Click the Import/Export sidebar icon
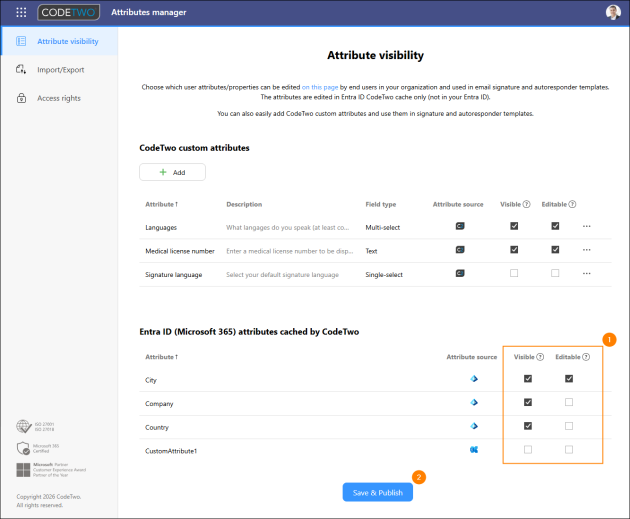 [x=21, y=70]
